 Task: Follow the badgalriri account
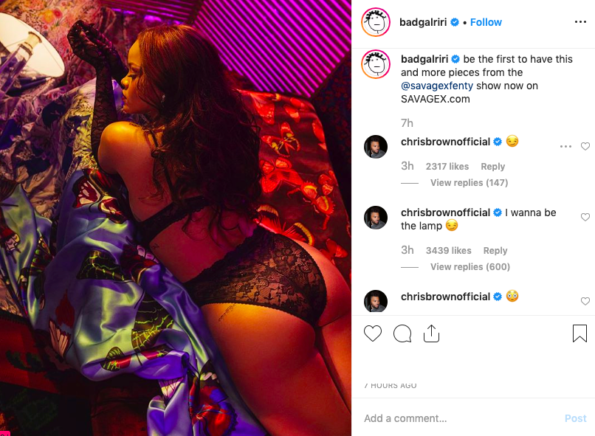(486, 22)
